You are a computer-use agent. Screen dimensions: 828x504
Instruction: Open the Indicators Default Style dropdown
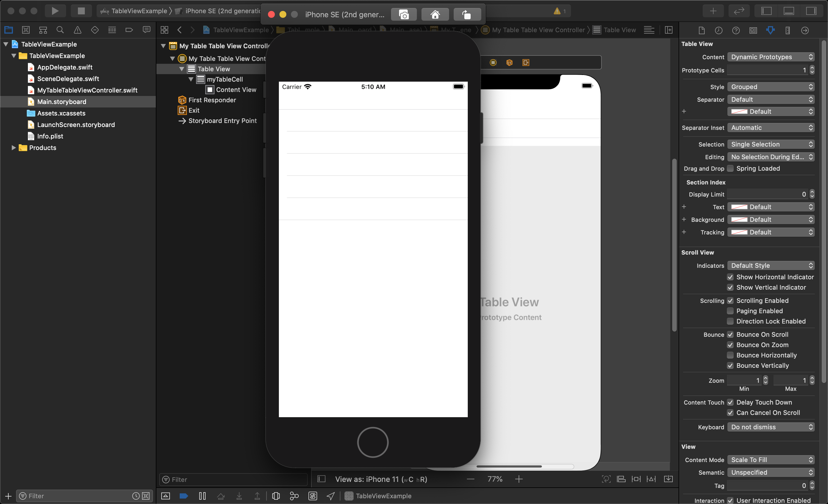tap(771, 266)
